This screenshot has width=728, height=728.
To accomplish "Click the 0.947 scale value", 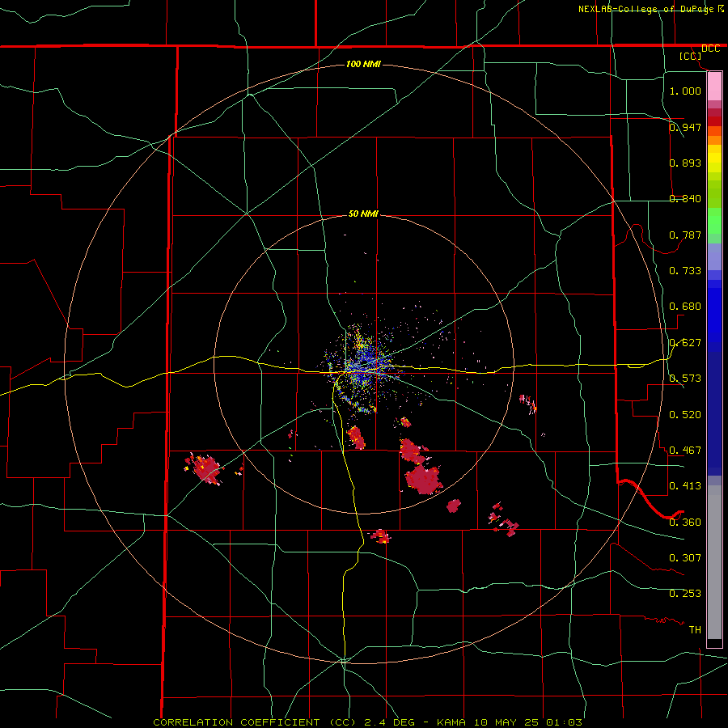I will [x=685, y=127].
